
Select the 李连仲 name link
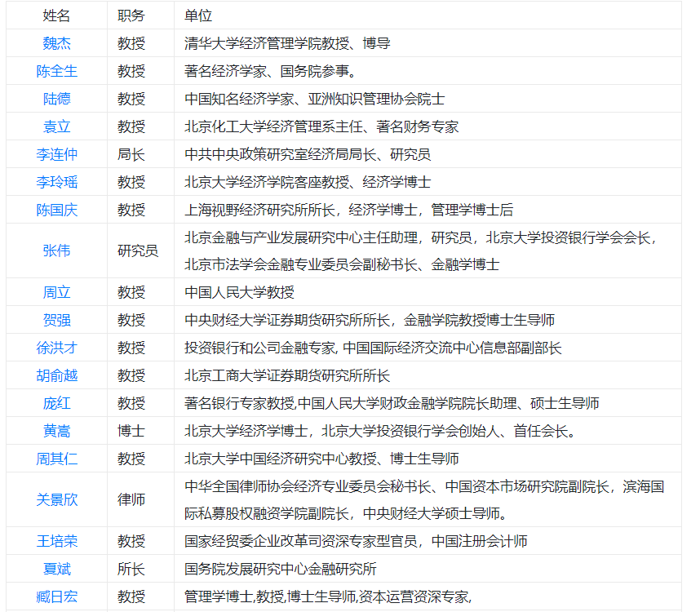[56, 154]
